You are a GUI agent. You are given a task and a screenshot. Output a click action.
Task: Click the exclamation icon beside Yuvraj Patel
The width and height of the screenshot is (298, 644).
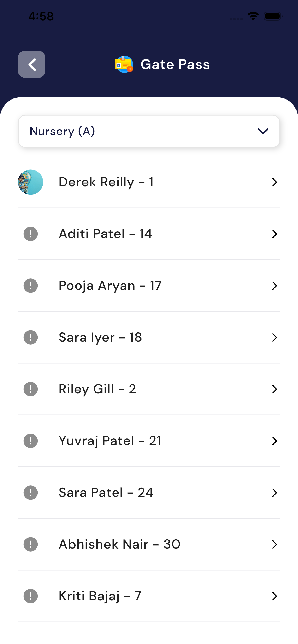click(x=30, y=441)
